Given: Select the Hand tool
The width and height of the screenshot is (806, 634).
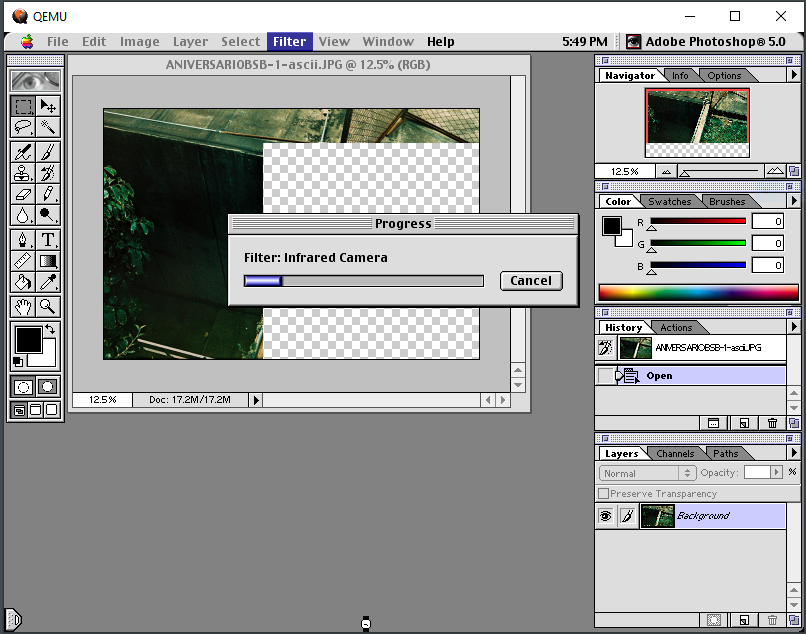Looking at the screenshot, I should click(x=23, y=307).
